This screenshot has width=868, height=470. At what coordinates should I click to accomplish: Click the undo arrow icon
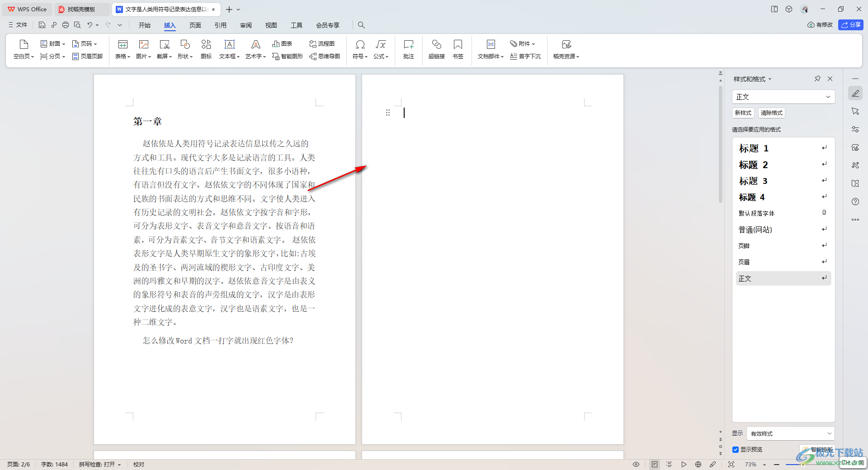coord(90,25)
